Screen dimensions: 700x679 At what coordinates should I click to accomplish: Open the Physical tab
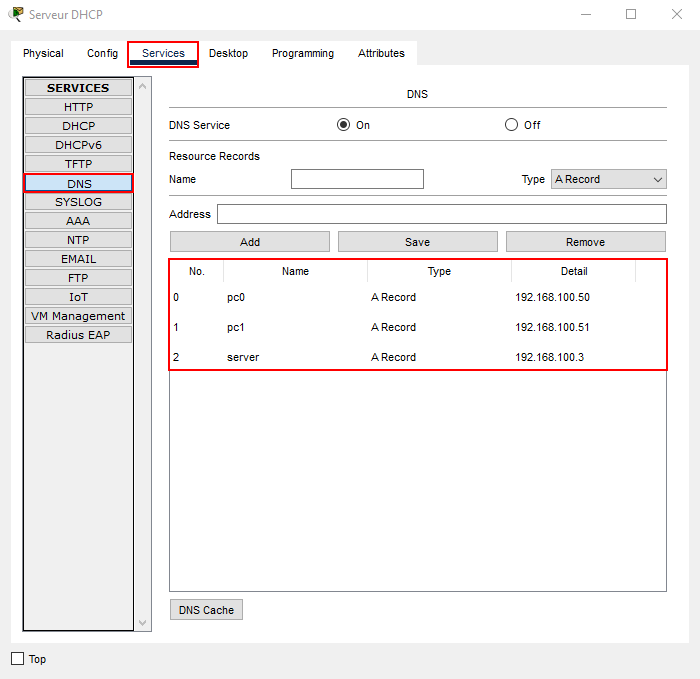(x=43, y=53)
